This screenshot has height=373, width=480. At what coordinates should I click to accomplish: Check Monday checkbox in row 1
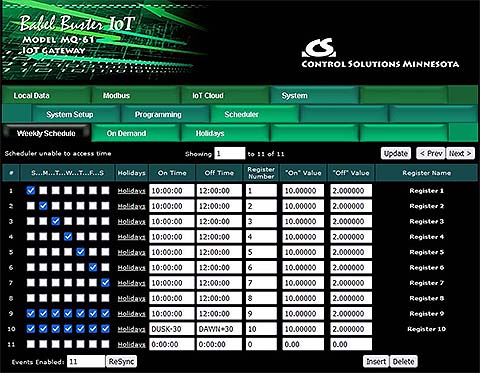pyautogui.click(x=43, y=190)
